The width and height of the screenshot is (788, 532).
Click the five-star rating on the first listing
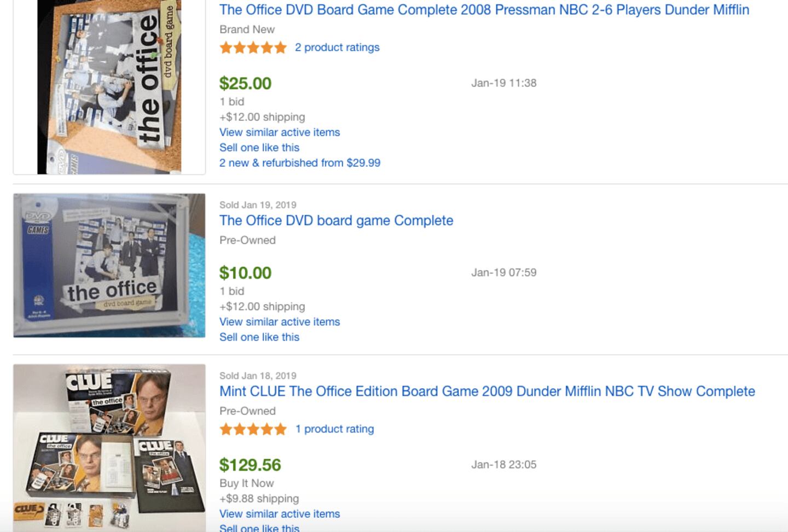(253, 48)
